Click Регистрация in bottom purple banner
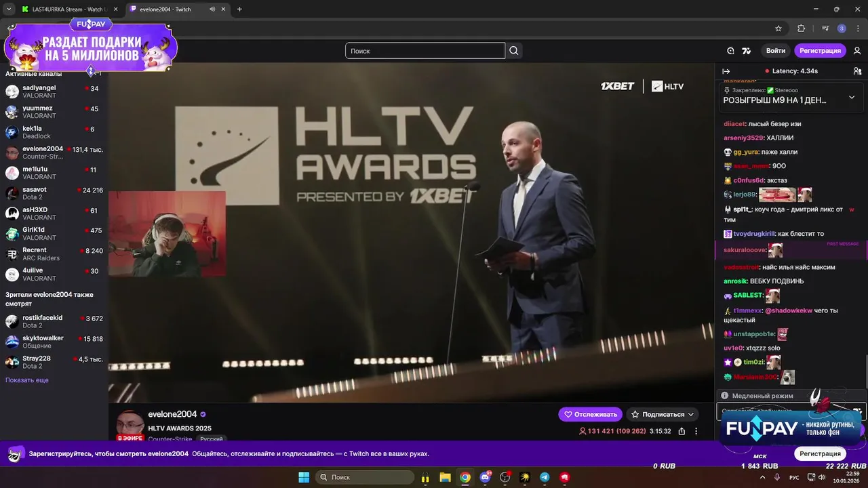Screen dimensions: 868x488 click(820, 453)
